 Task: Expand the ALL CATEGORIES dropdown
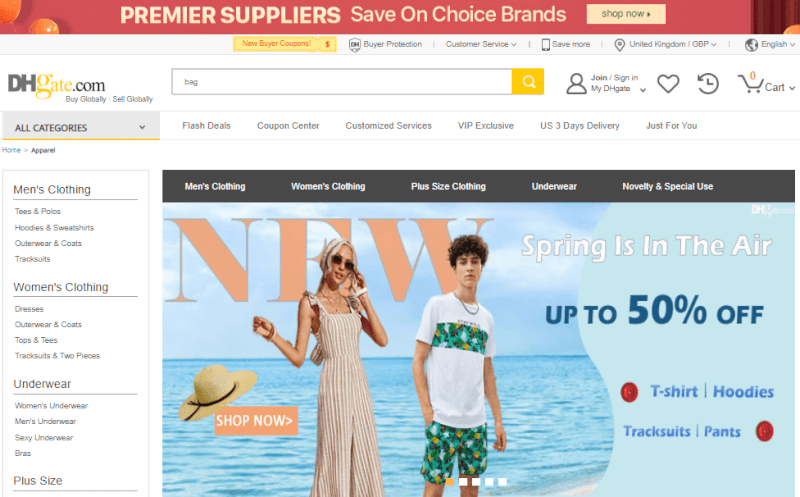81,127
